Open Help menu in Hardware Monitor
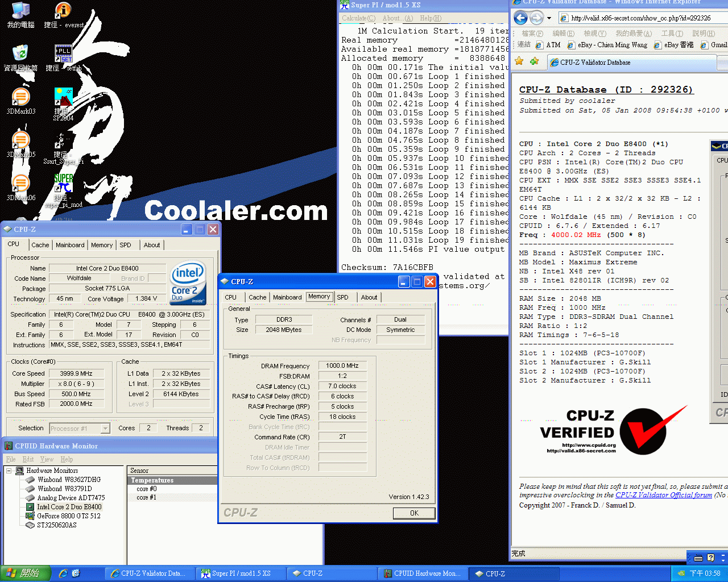The height and width of the screenshot is (582, 728). tap(67, 459)
